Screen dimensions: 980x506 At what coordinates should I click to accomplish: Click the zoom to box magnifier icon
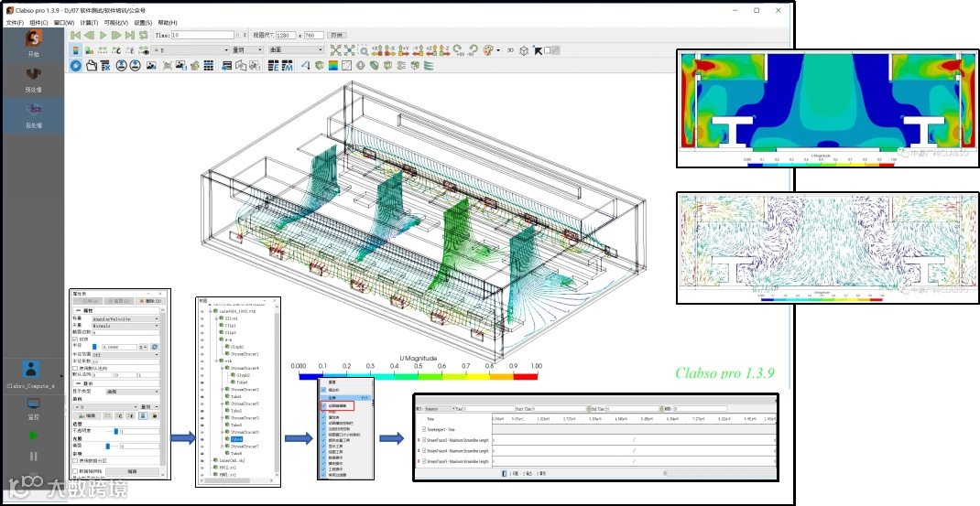(x=363, y=50)
